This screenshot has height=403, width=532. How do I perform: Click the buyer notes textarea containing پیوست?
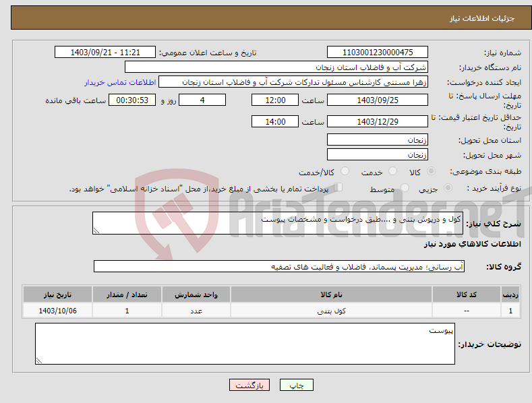(x=245, y=344)
